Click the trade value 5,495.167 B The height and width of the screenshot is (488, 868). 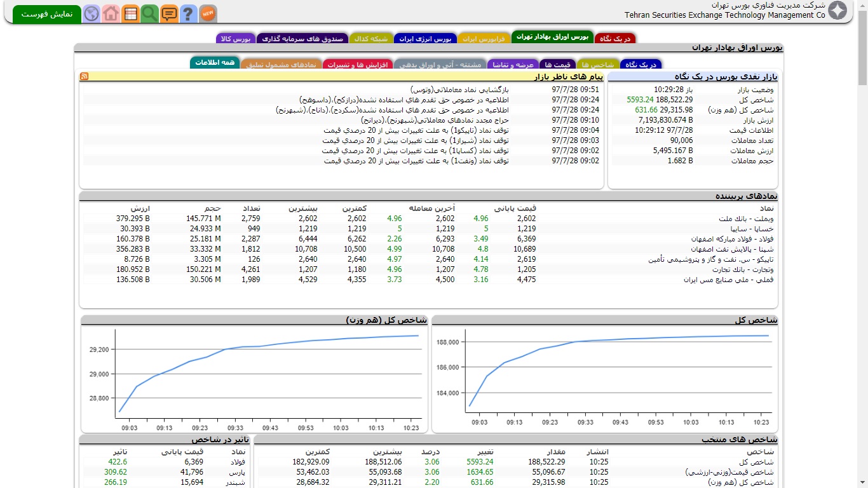pos(673,151)
